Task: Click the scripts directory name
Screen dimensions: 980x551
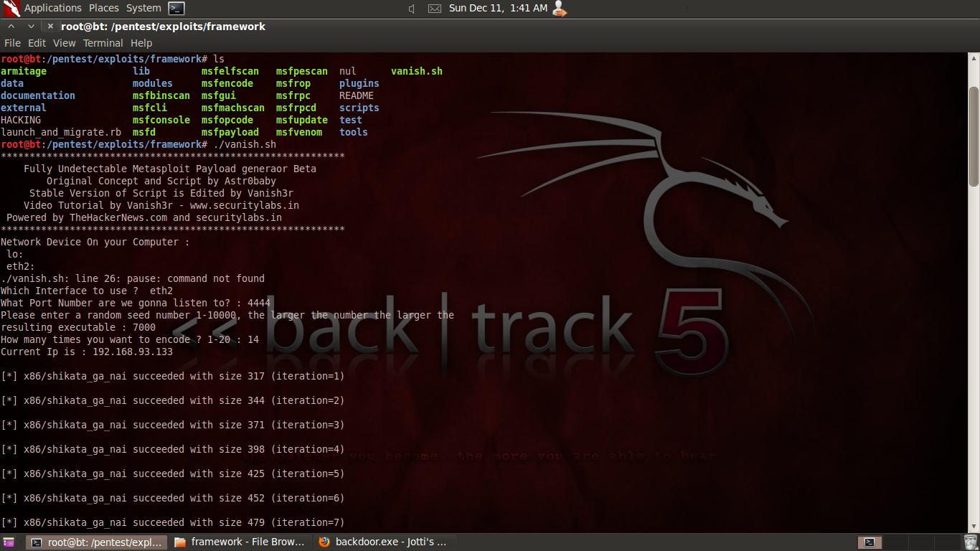Action: tap(359, 108)
